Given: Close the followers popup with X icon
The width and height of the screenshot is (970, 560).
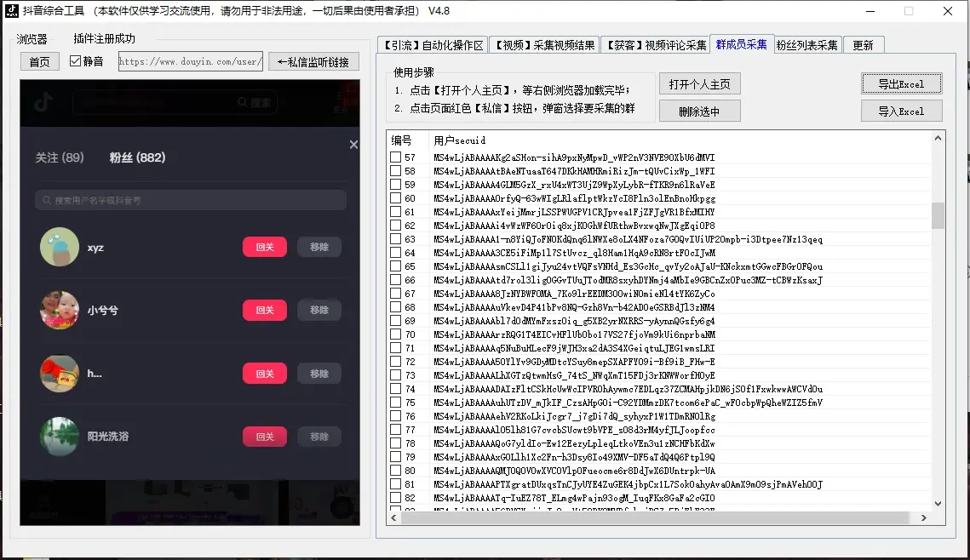Looking at the screenshot, I should coord(353,144).
